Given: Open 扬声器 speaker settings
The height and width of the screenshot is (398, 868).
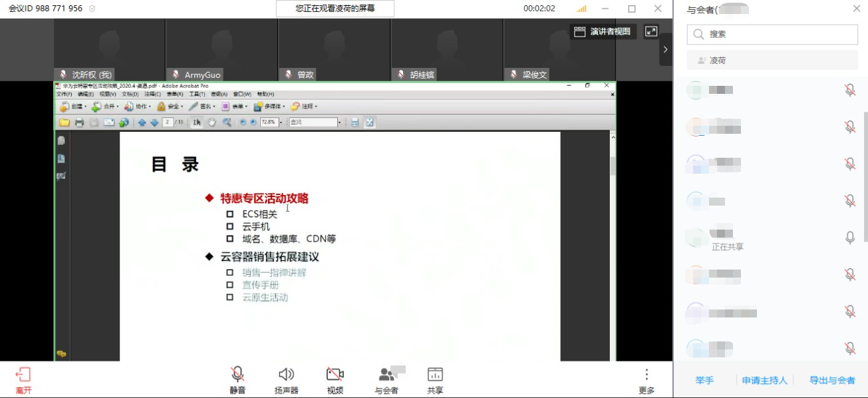Looking at the screenshot, I should [286, 380].
